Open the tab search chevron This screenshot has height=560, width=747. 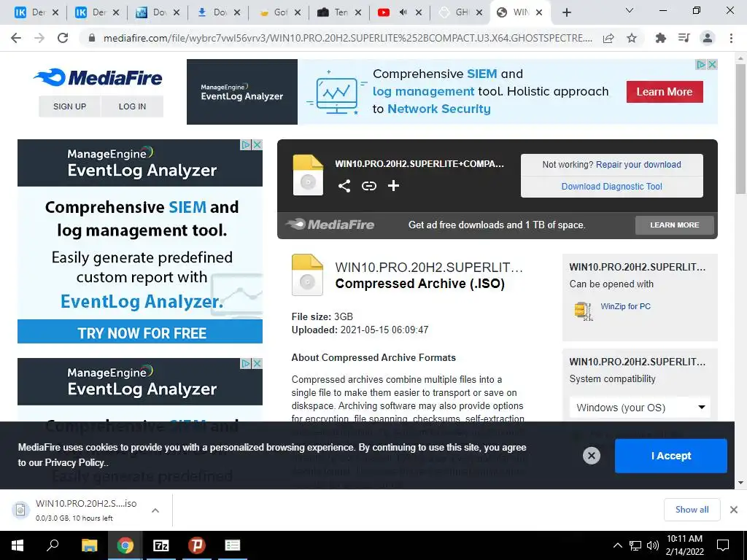[x=630, y=10]
